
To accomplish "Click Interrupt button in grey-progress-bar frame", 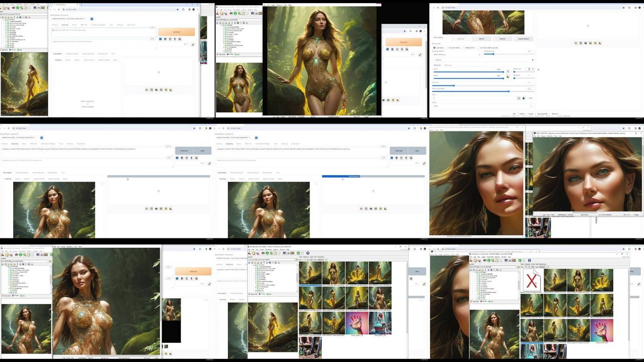I will point(184,151).
